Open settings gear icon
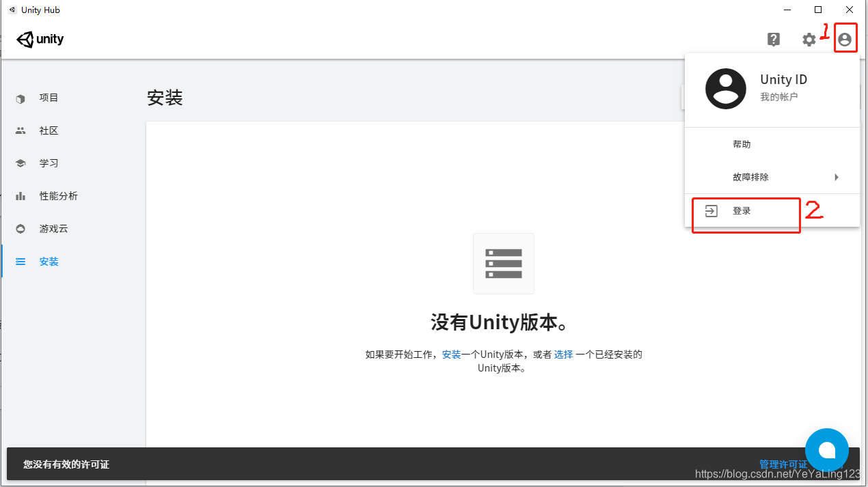Screen dimensions: 868x487 pos(809,40)
